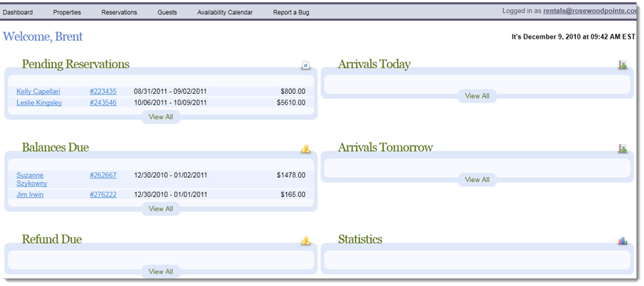Open reservation #276222
The height and width of the screenshot is (286, 644).
pyautogui.click(x=103, y=195)
